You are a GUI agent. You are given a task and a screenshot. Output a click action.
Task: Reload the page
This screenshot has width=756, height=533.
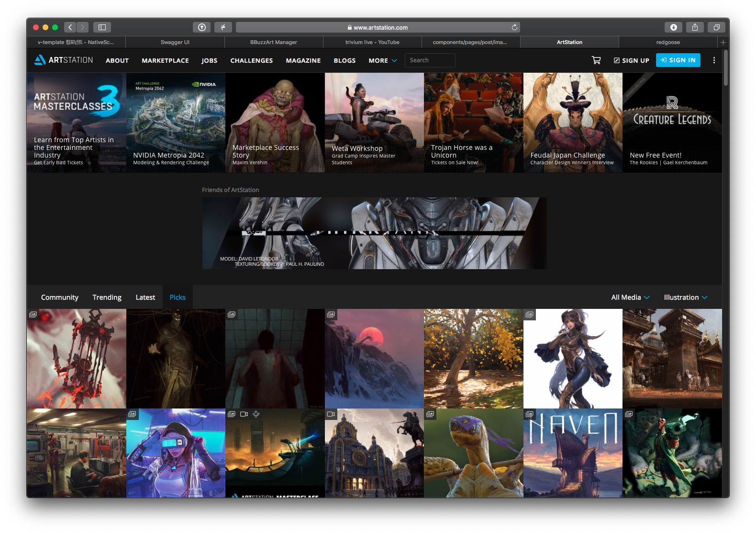point(514,27)
